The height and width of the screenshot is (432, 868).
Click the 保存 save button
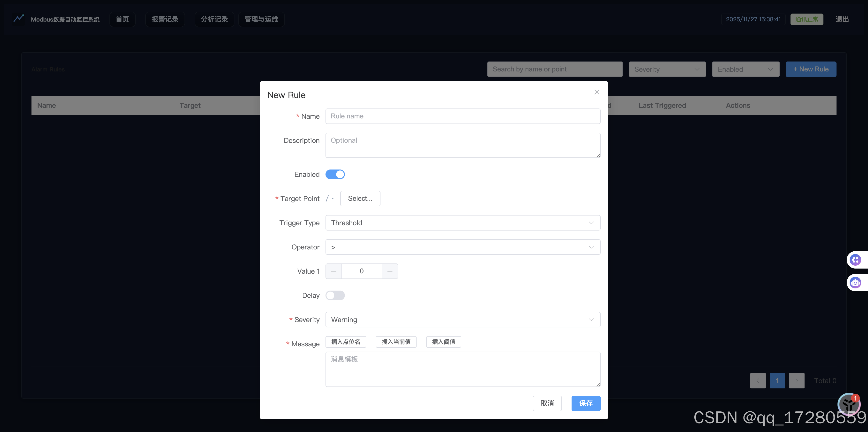point(586,403)
